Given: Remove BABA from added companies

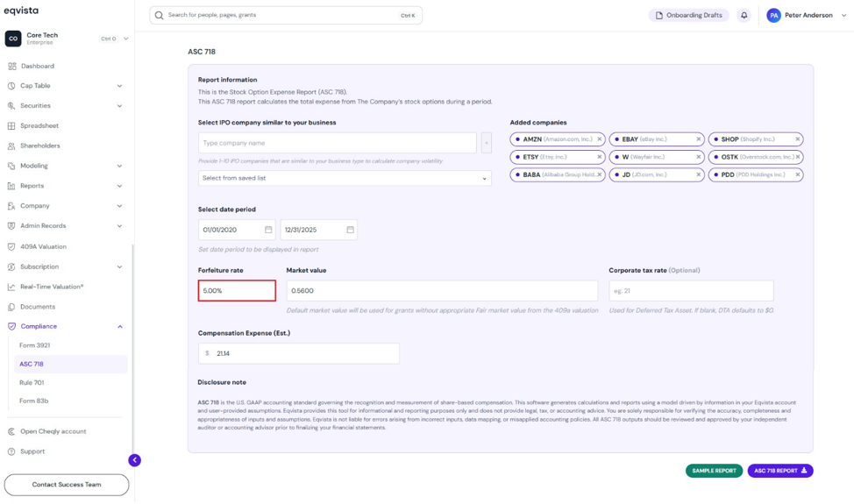Looking at the screenshot, I should (x=600, y=174).
